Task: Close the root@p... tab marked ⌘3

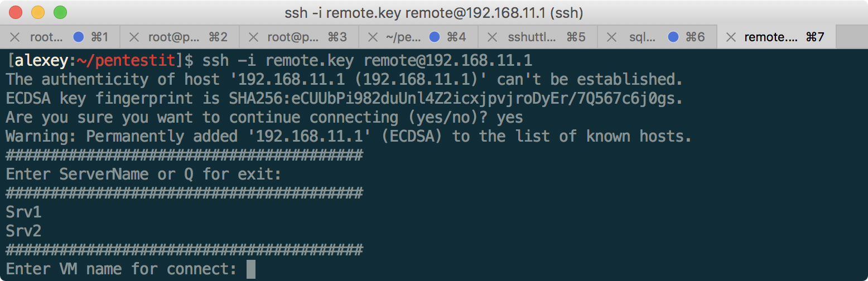Action: tap(253, 37)
